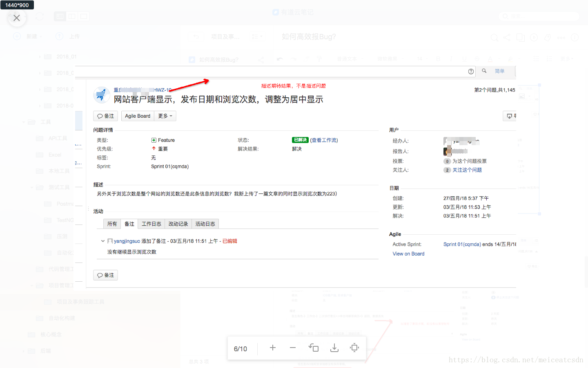Zoom out with the minus icon
588x368 pixels.
click(293, 348)
